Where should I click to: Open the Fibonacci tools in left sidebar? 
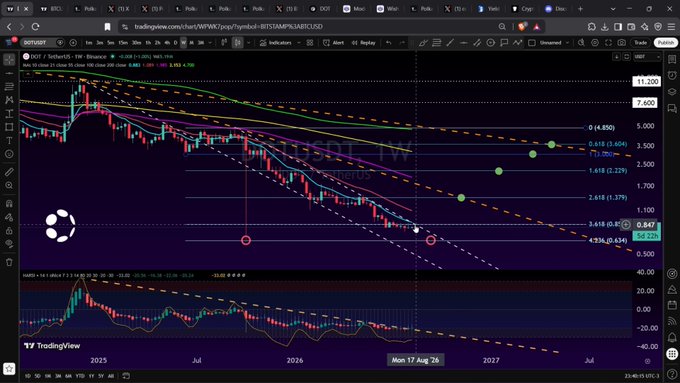pyautogui.click(x=9, y=87)
